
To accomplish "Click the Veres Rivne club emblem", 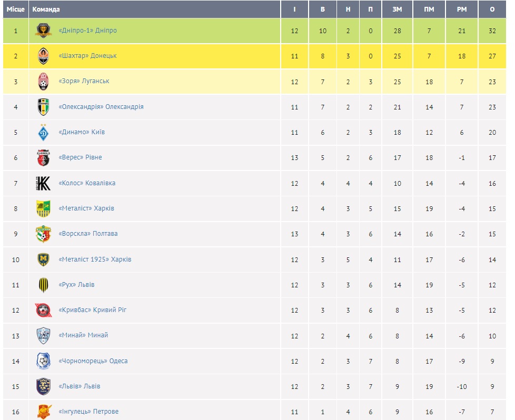I will [x=43, y=157].
